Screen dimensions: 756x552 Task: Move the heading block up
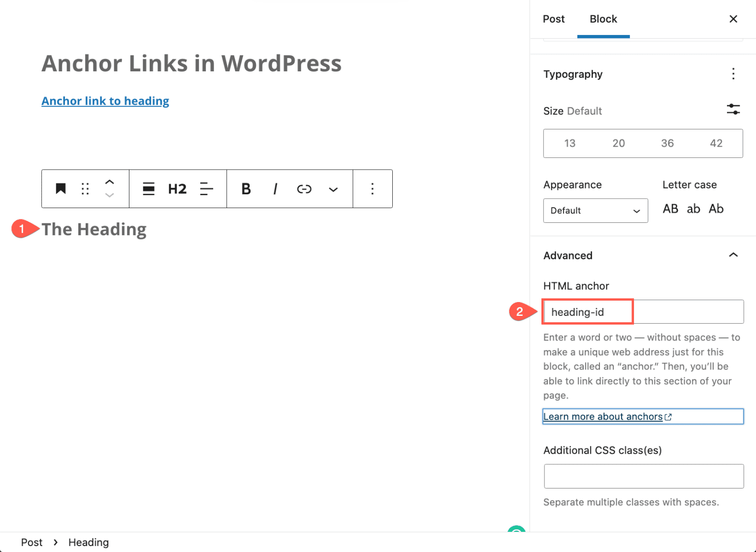click(x=110, y=182)
